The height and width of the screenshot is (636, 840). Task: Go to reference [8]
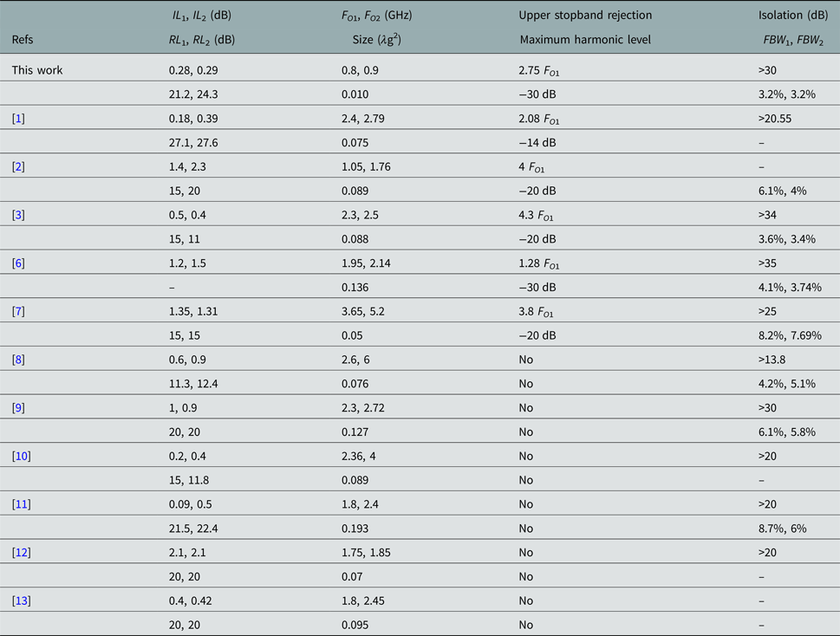[x=18, y=359]
